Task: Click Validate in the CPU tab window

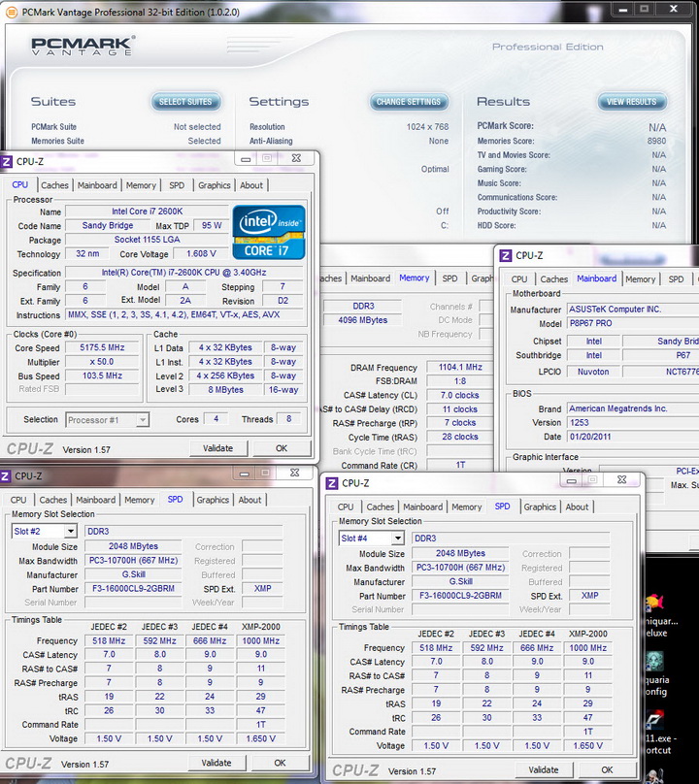Action: pos(217,448)
